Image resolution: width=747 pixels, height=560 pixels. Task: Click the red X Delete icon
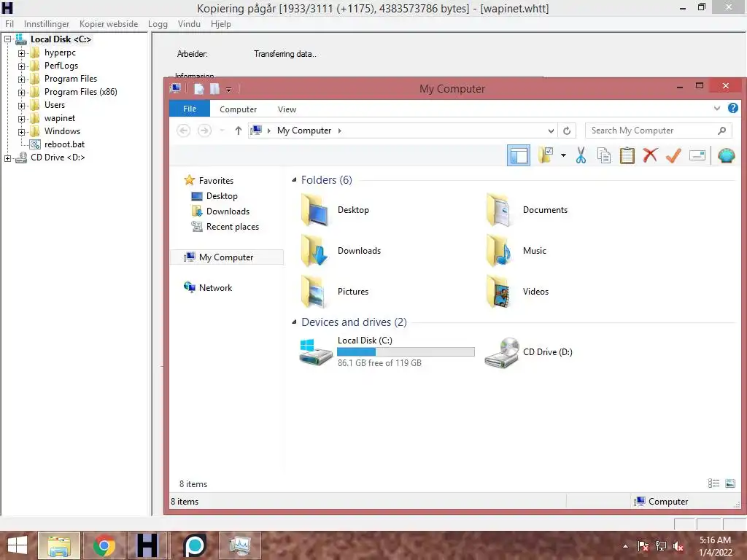pyautogui.click(x=650, y=155)
